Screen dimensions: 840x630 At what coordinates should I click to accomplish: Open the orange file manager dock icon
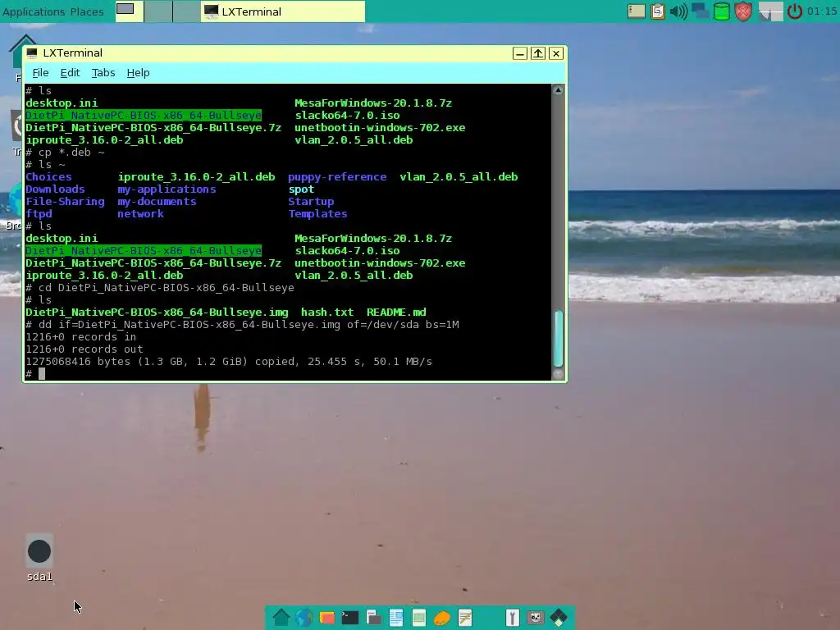326,618
